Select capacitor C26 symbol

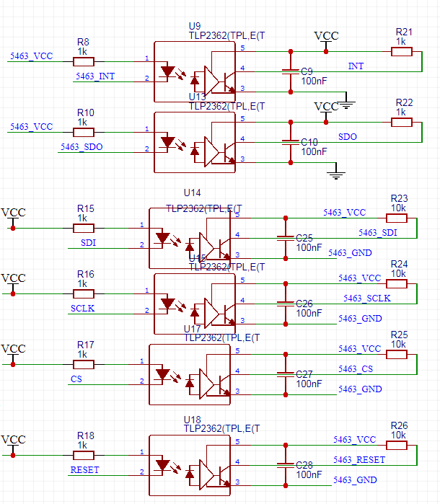(x=286, y=304)
